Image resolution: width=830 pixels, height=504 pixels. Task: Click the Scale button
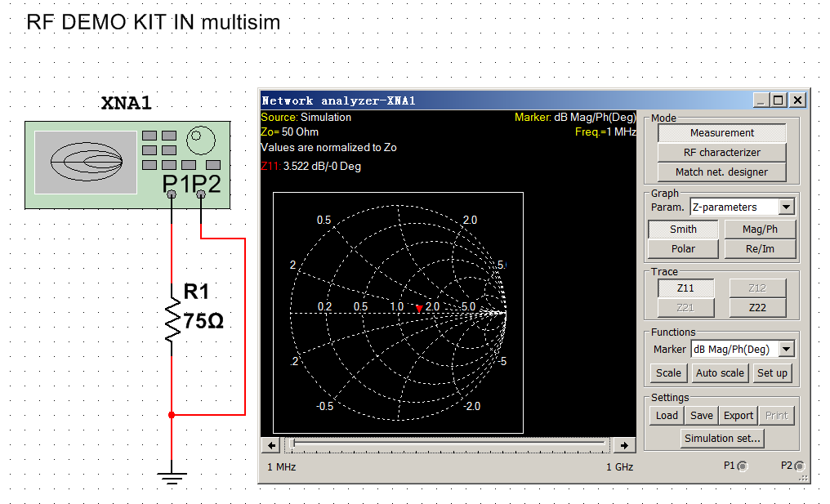668,372
